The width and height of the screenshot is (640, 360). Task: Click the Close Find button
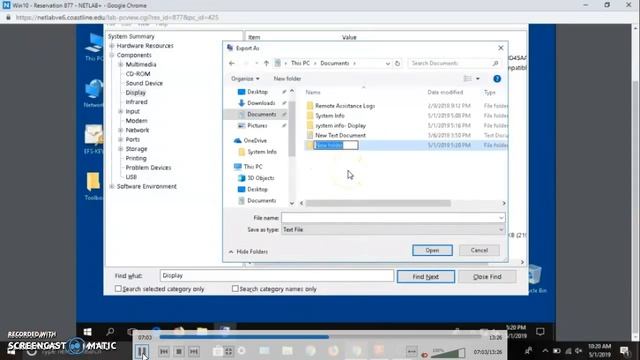click(487, 277)
